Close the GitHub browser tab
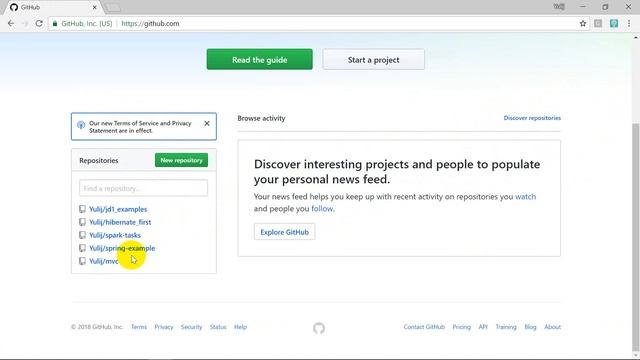Viewport: 640px width, 360px height. pyautogui.click(x=94, y=7)
